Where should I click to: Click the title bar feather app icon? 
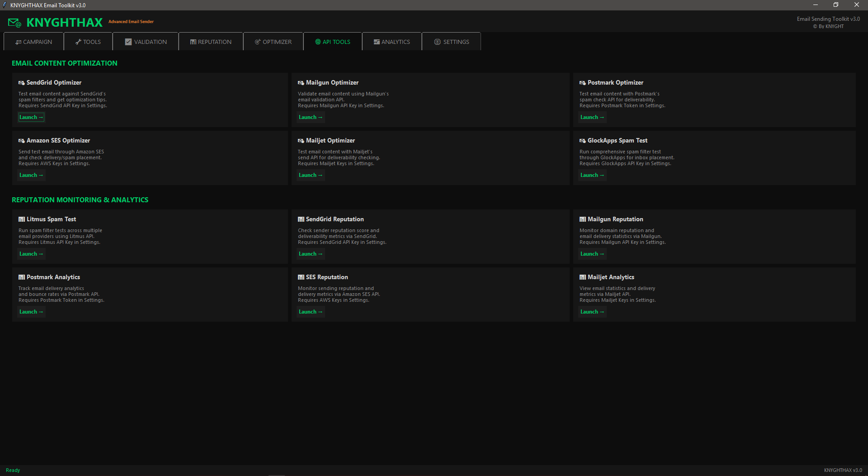(x=5, y=5)
